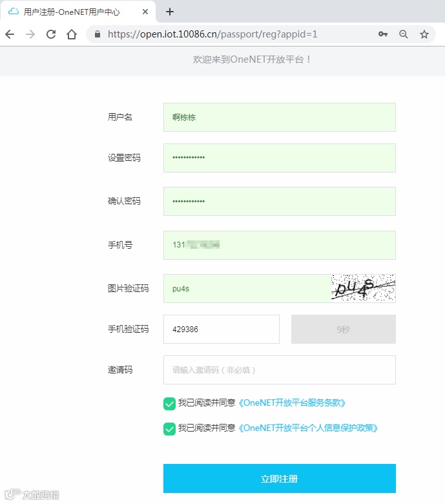
Task: Bookmark this page with the star icon
Action: (x=424, y=34)
